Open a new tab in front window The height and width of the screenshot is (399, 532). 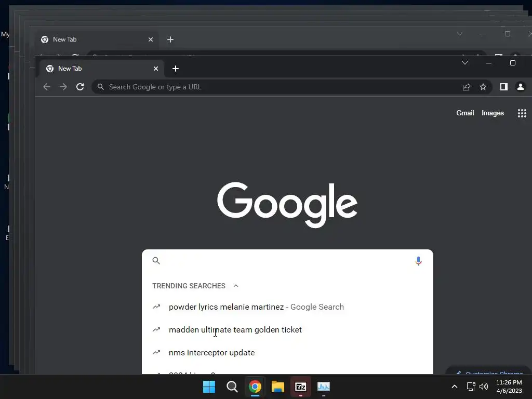[x=176, y=69]
